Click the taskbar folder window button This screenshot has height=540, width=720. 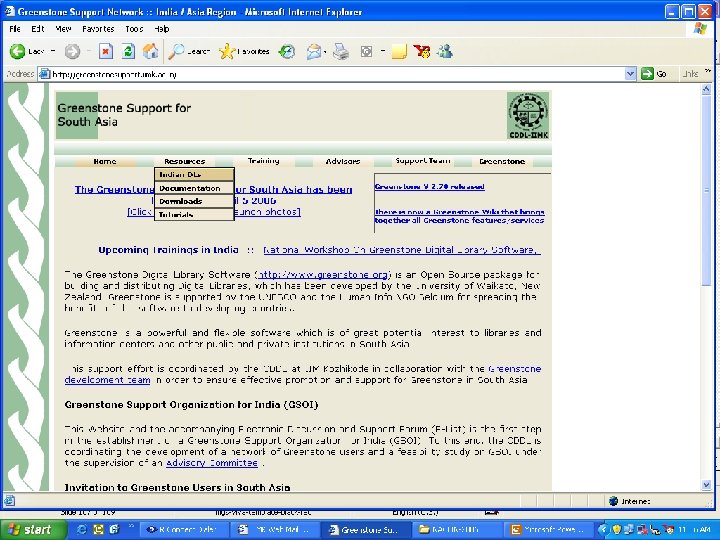point(456,529)
